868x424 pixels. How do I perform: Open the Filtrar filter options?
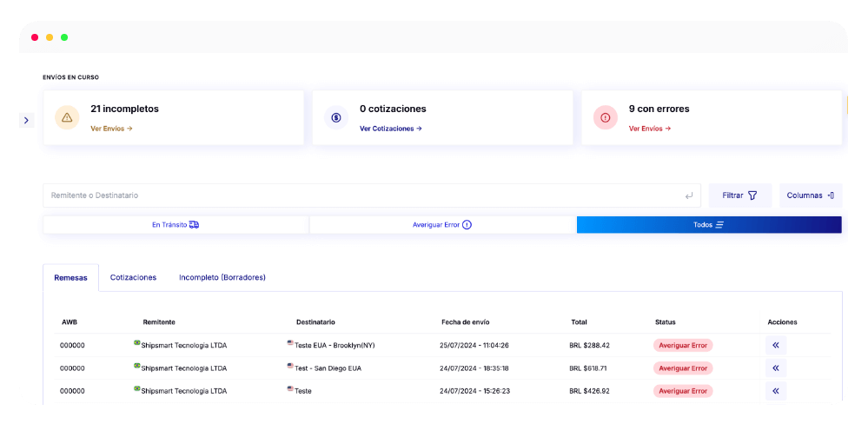tap(739, 195)
